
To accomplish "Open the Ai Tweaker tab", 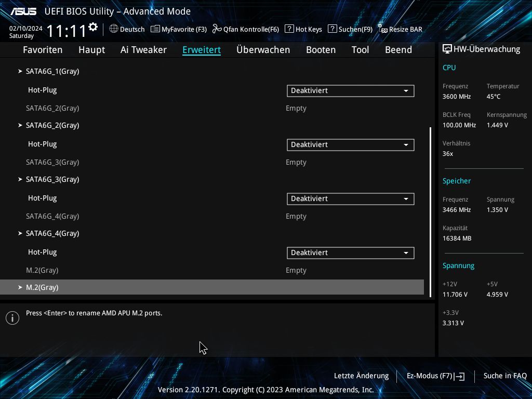I will coord(143,50).
